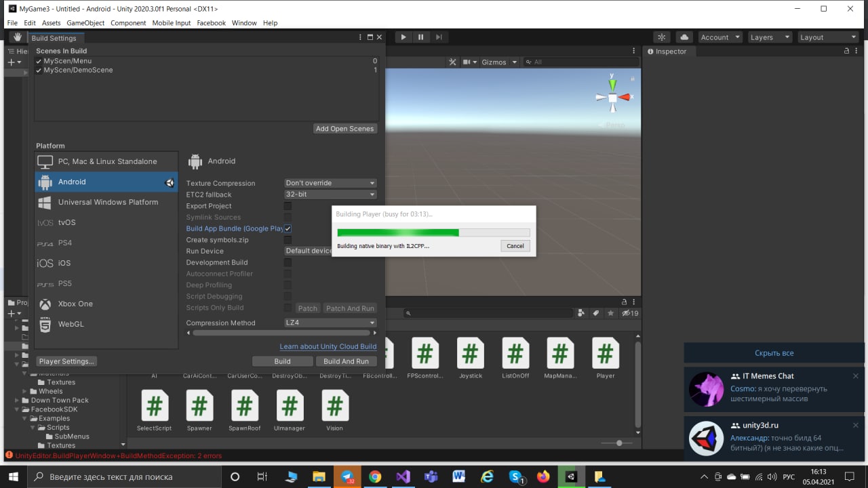Click the Pause button in Unity toolbar
Viewport: 868px width, 488px height.
pyautogui.click(x=421, y=37)
